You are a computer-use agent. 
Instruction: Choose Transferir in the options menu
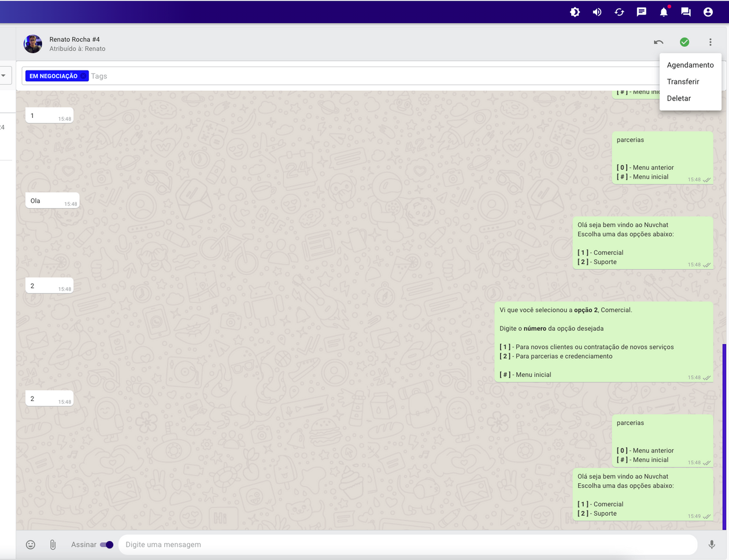[x=683, y=81]
